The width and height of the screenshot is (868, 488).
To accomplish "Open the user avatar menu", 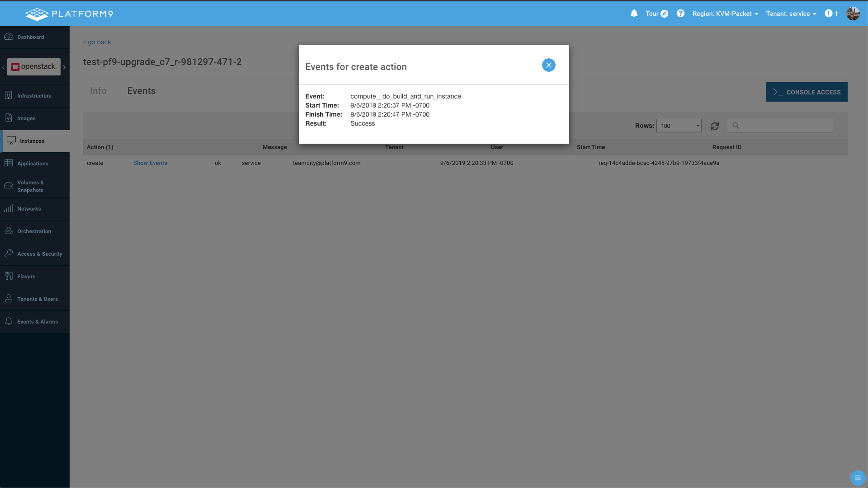I will [853, 14].
